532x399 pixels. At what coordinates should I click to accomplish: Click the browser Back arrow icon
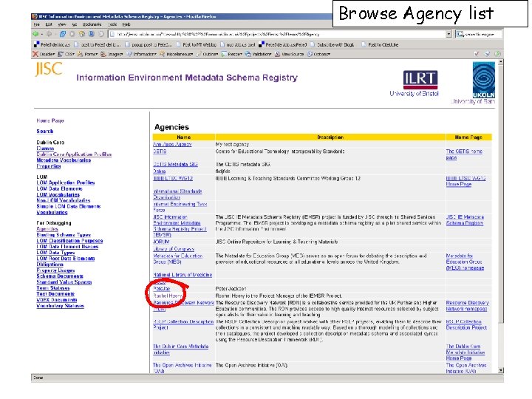pyautogui.click(x=35, y=34)
